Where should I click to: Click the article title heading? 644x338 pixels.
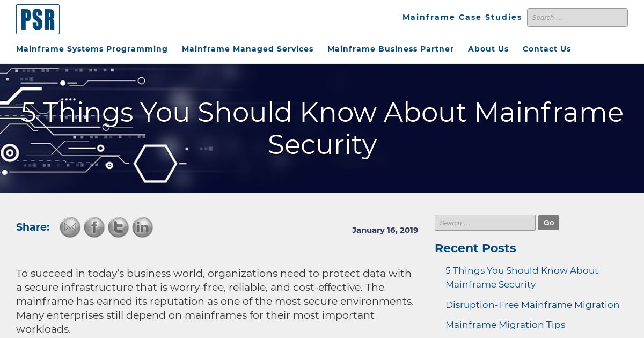322,128
